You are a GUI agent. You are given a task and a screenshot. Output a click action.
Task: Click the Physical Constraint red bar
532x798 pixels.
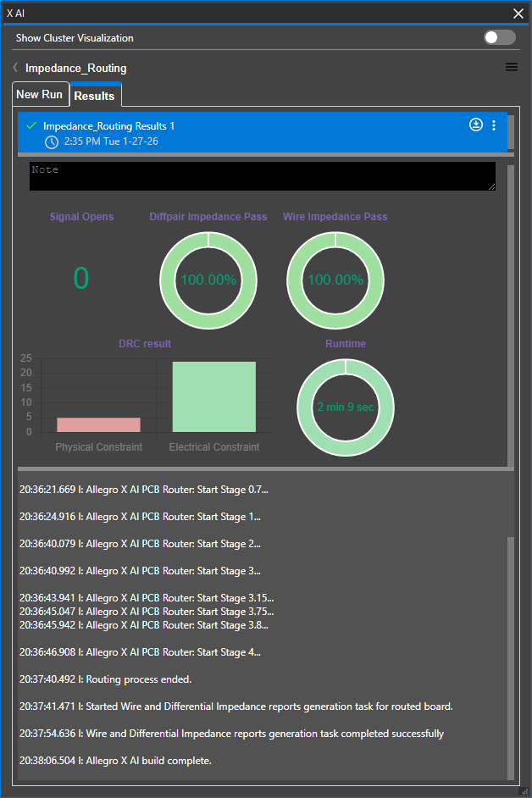[99, 424]
